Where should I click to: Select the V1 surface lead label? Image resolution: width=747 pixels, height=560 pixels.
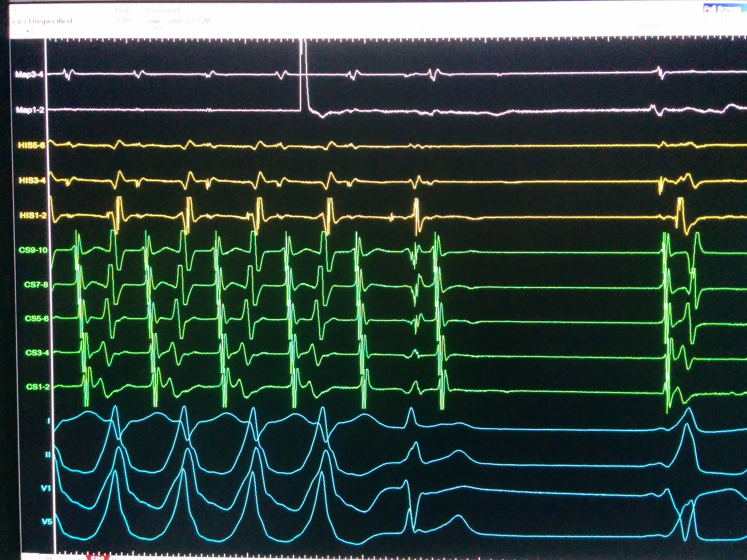(46, 488)
